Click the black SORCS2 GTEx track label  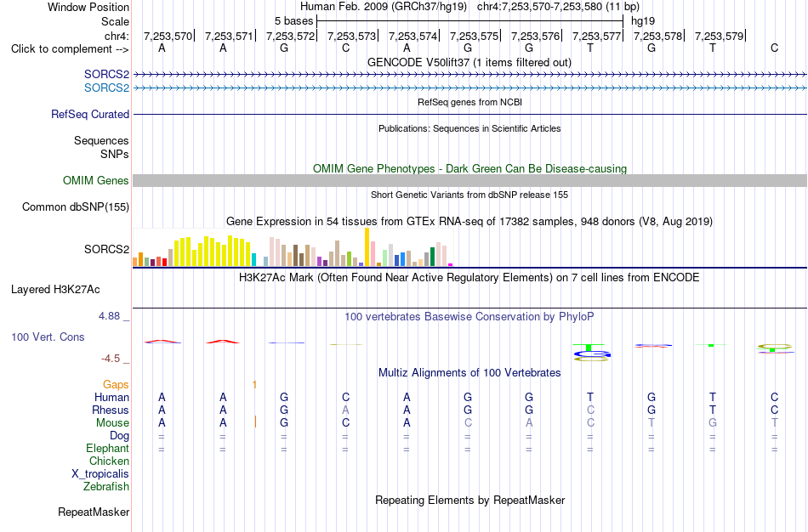point(106,249)
